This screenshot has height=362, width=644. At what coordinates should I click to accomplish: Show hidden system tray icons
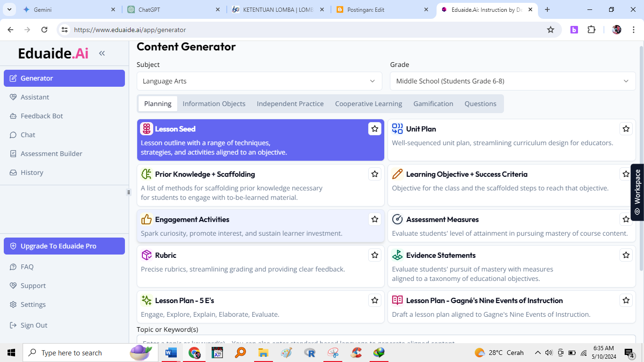click(537, 353)
